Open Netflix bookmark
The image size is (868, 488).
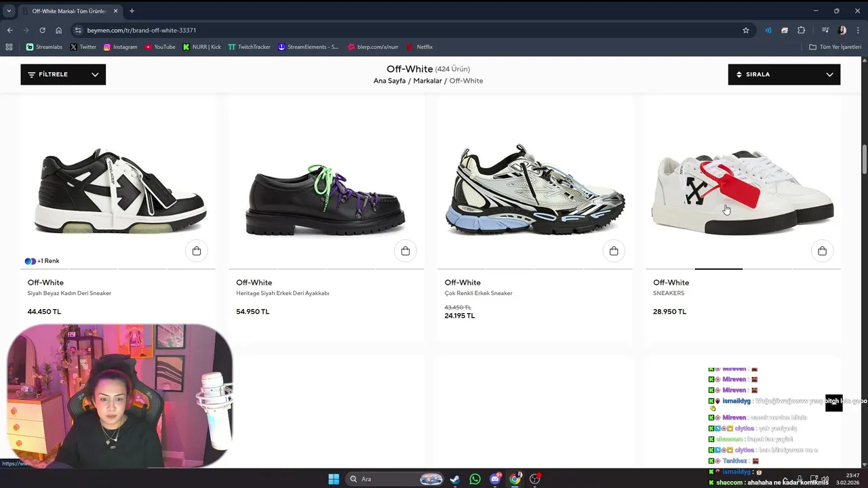tap(420, 47)
